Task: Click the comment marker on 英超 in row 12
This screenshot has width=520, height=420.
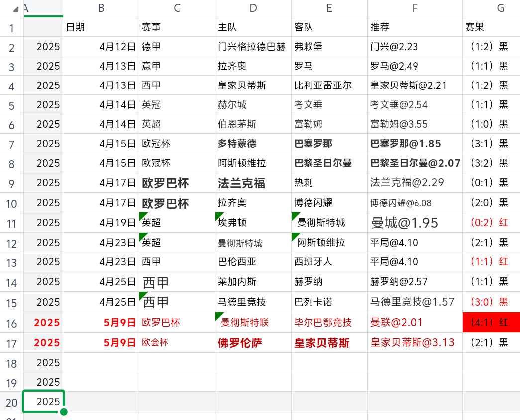Action: (x=142, y=236)
